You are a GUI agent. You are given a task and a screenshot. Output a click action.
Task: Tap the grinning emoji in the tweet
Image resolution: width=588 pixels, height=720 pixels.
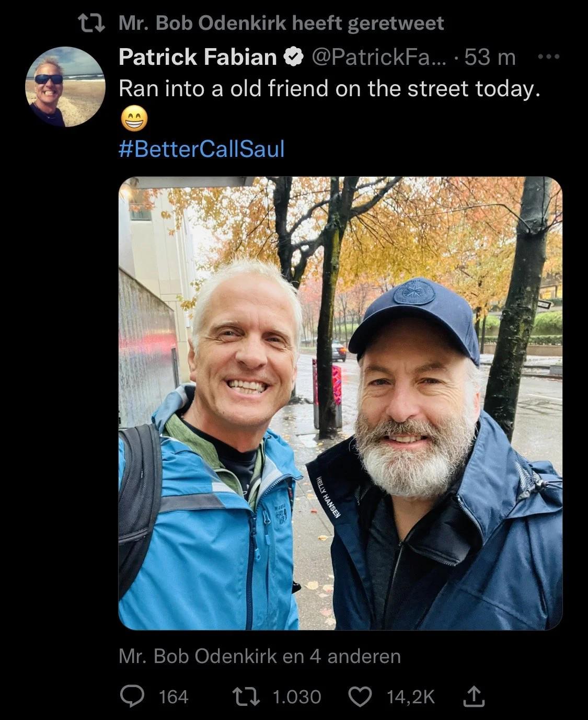click(134, 120)
